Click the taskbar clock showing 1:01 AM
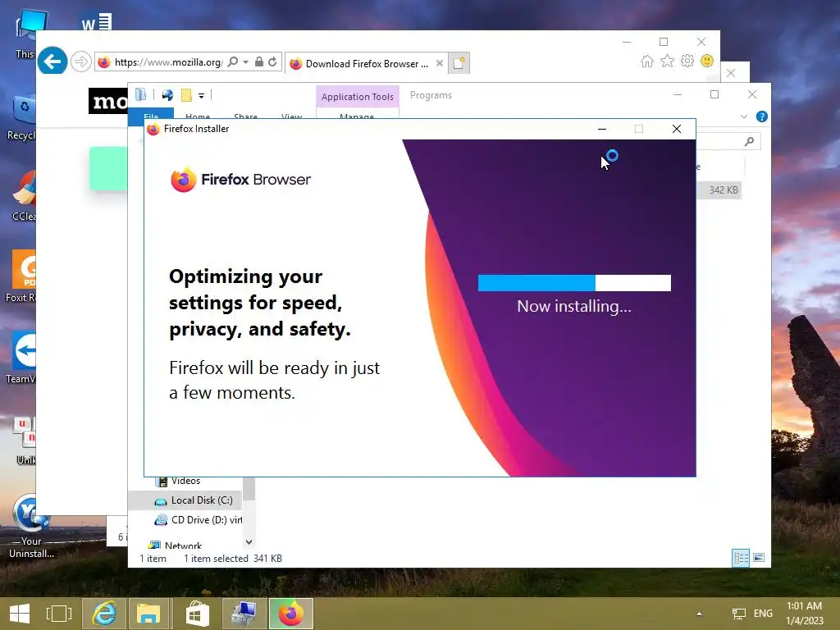This screenshot has width=840, height=630. pyautogui.click(x=805, y=614)
